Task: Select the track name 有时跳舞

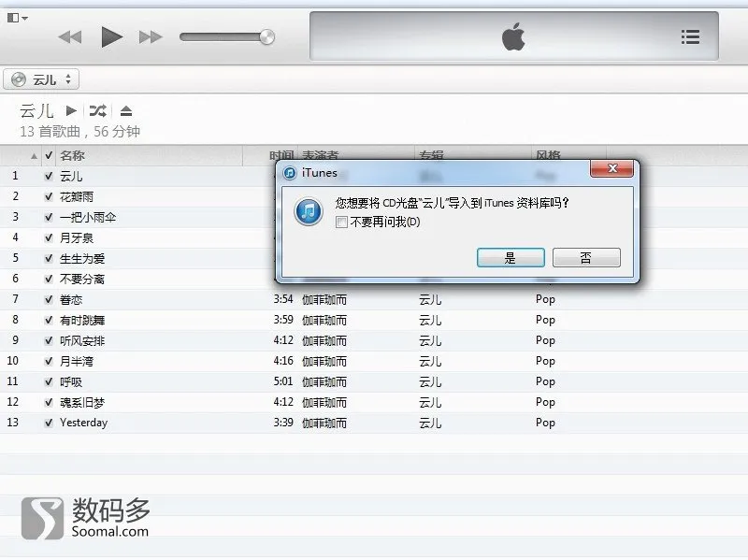Action: pos(82,321)
